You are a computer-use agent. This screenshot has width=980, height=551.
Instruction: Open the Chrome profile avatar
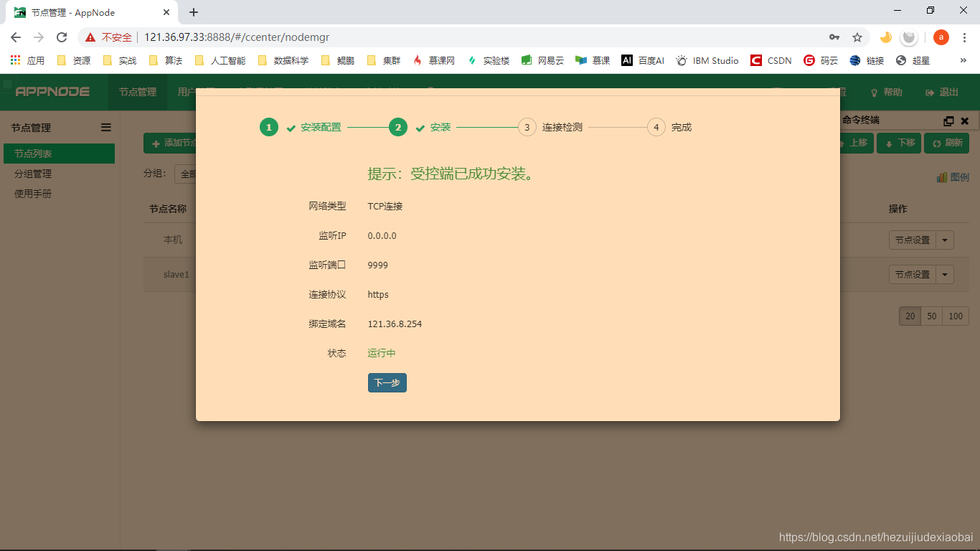click(941, 37)
